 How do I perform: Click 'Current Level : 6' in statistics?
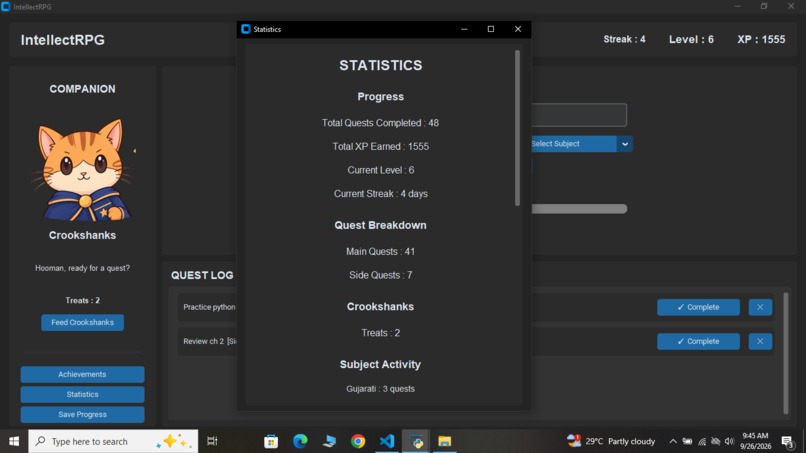pyautogui.click(x=380, y=170)
